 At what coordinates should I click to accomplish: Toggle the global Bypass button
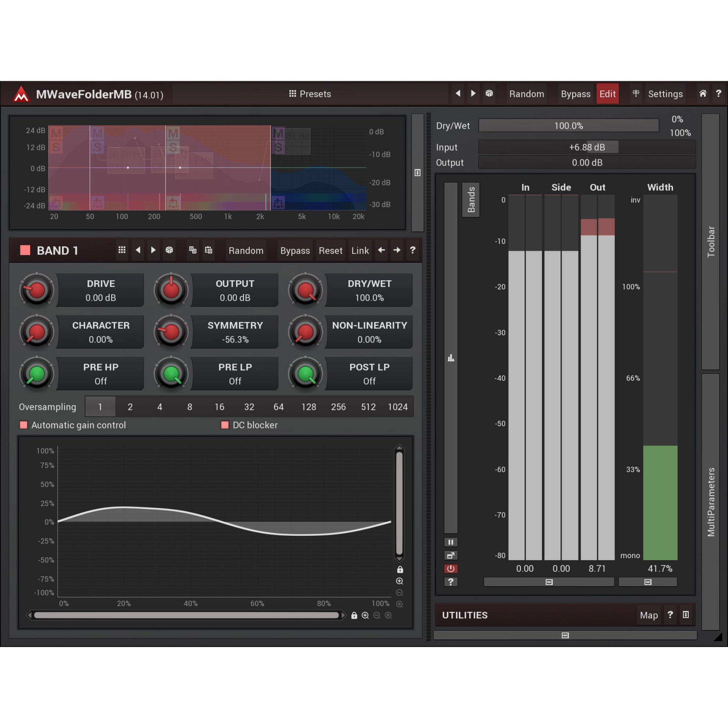point(575,94)
